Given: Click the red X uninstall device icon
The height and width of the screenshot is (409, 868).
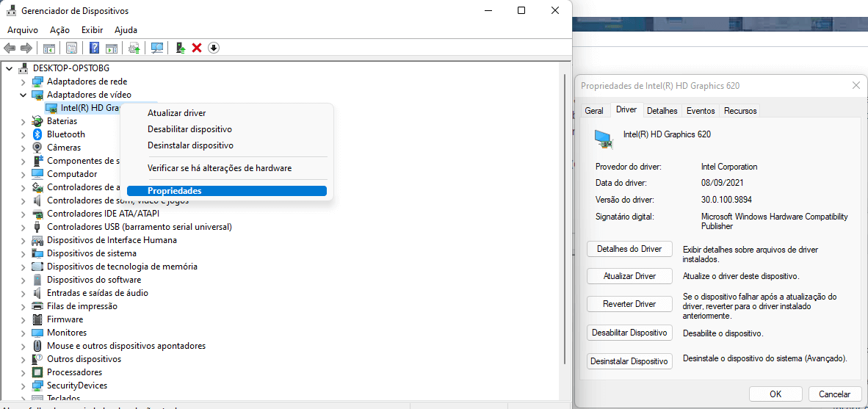Looking at the screenshot, I should pos(197,48).
